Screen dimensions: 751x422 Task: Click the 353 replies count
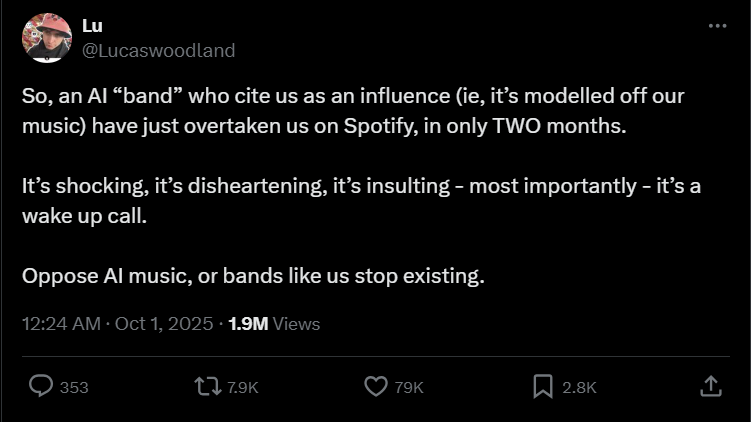tap(74, 387)
